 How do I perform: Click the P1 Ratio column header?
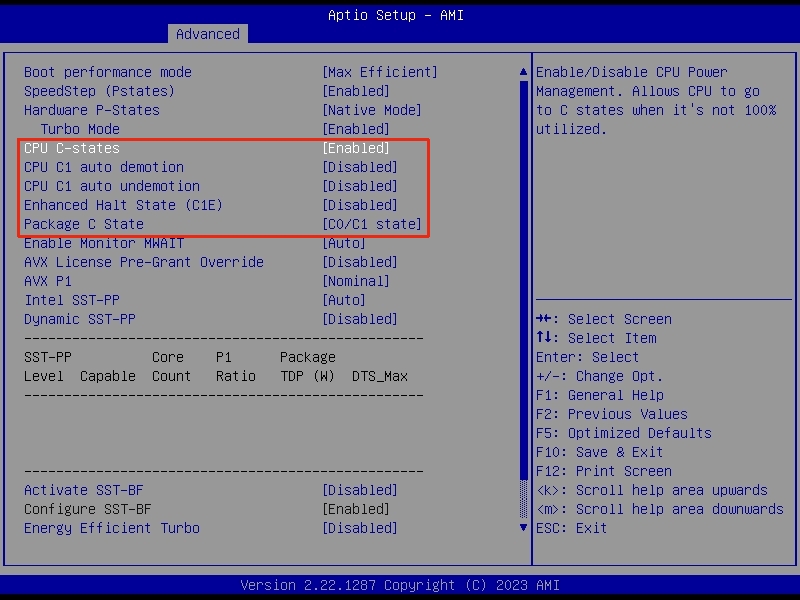click(x=236, y=367)
